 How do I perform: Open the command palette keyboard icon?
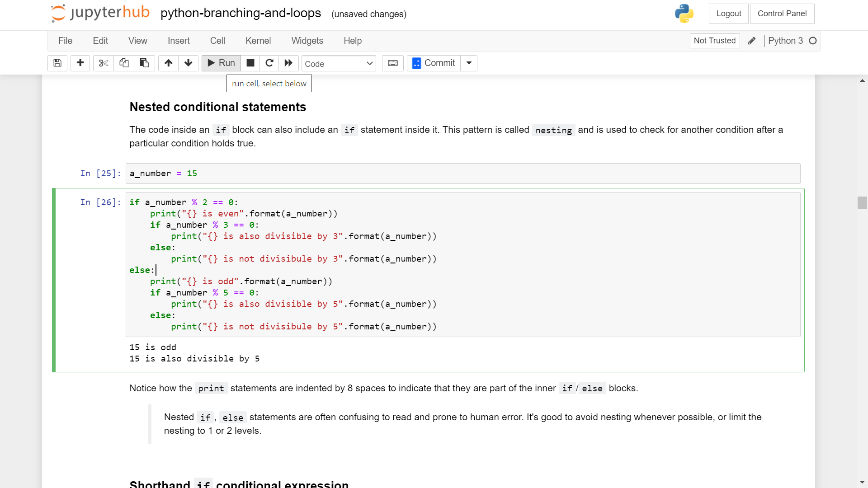pos(392,63)
